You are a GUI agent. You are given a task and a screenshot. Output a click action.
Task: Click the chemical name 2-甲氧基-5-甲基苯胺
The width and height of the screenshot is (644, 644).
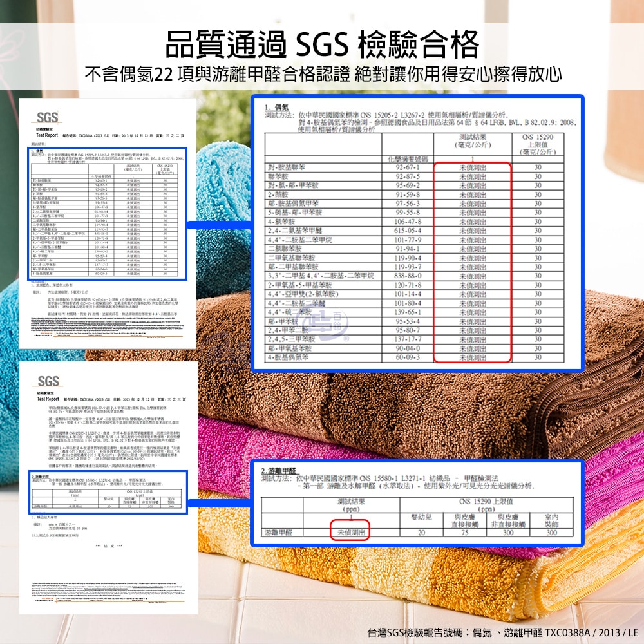pyautogui.click(x=300, y=285)
